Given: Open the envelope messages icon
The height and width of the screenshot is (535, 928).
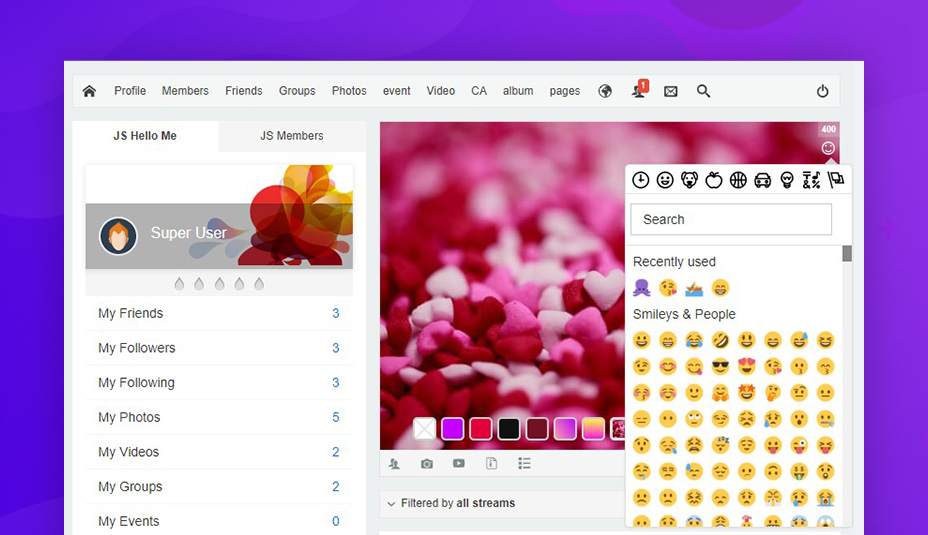Looking at the screenshot, I should click(671, 91).
